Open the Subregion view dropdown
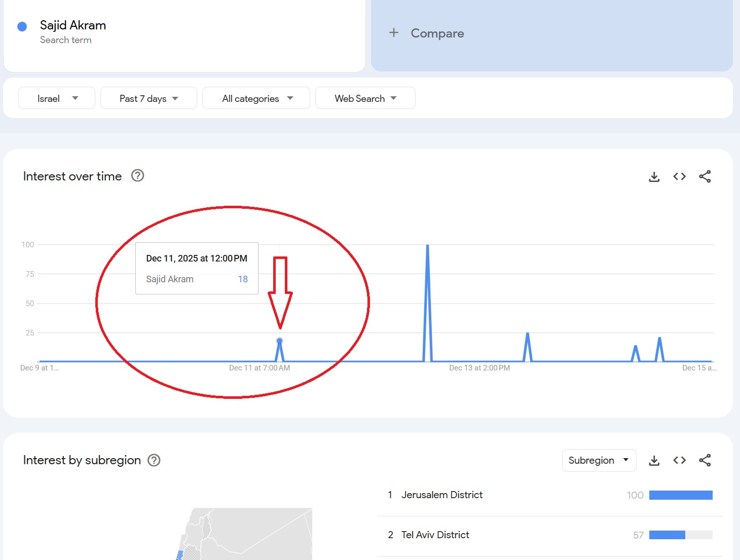This screenshot has width=740, height=560. click(x=599, y=460)
